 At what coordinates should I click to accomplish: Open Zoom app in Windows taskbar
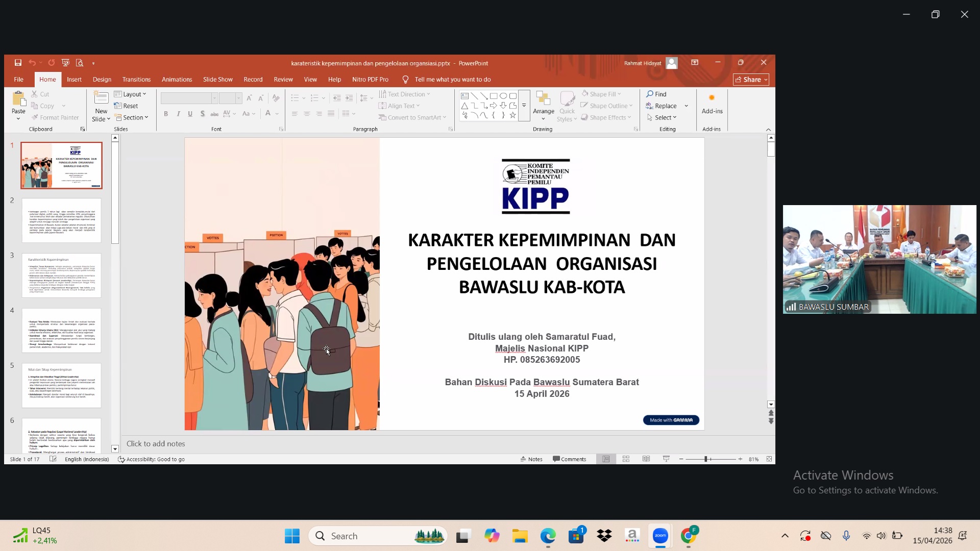click(x=660, y=536)
